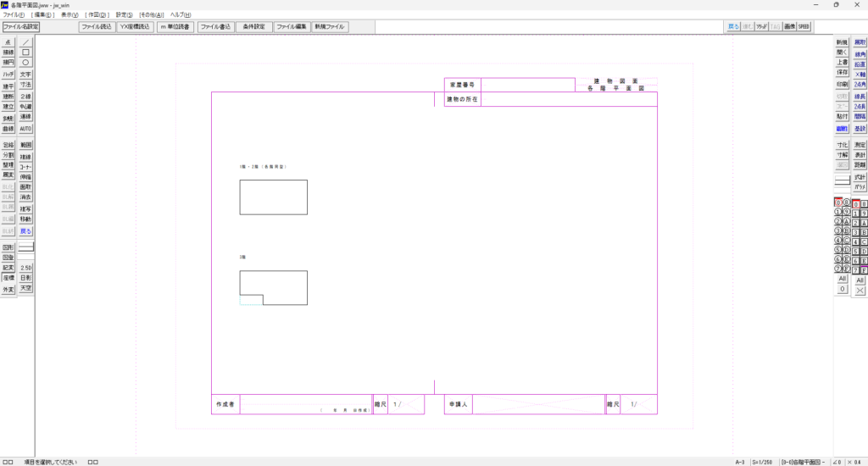Select the 包絡 envelope tool
Screen dimensions: 868x466
click(8, 145)
